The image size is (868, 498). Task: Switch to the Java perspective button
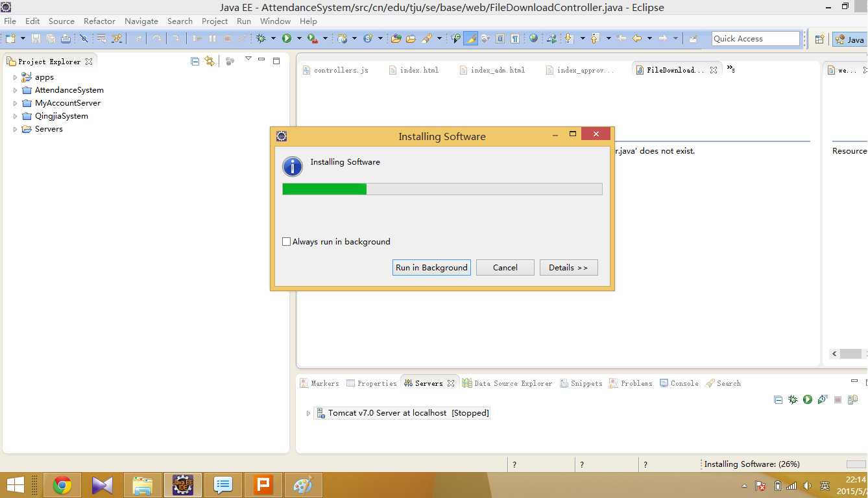coord(850,40)
